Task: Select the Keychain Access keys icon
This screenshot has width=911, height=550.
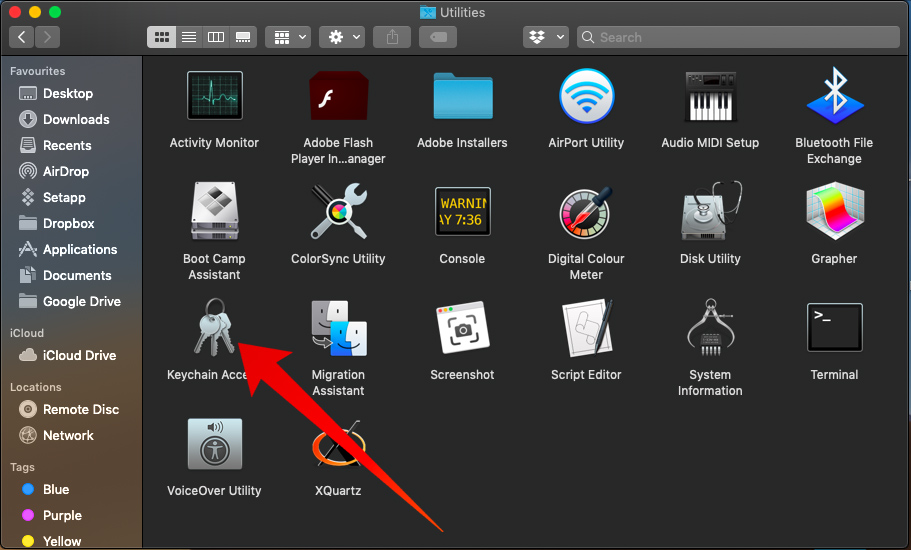Action: [214, 327]
